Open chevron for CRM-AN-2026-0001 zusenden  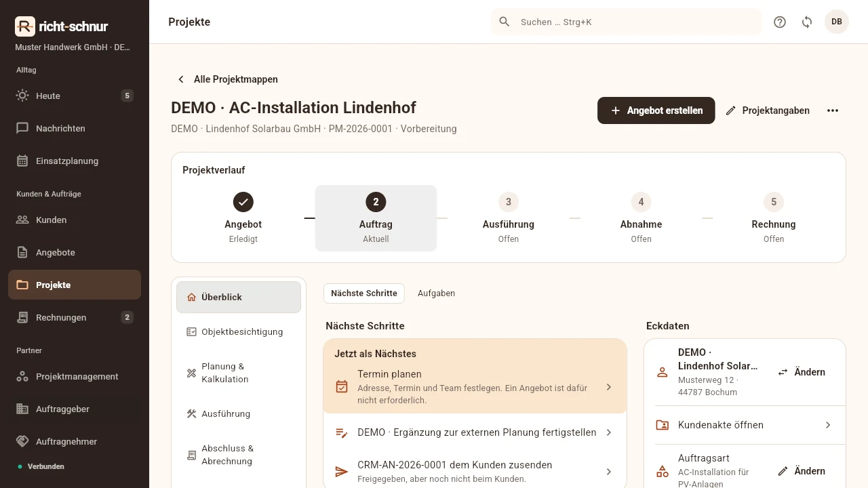(x=608, y=472)
